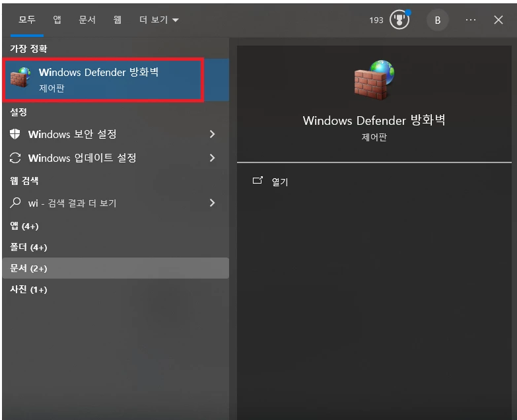The width and height of the screenshot is (517, 420).
Task: Click Windows Defender 방화벽 title in preview pane
Action: tap(374, 120)
